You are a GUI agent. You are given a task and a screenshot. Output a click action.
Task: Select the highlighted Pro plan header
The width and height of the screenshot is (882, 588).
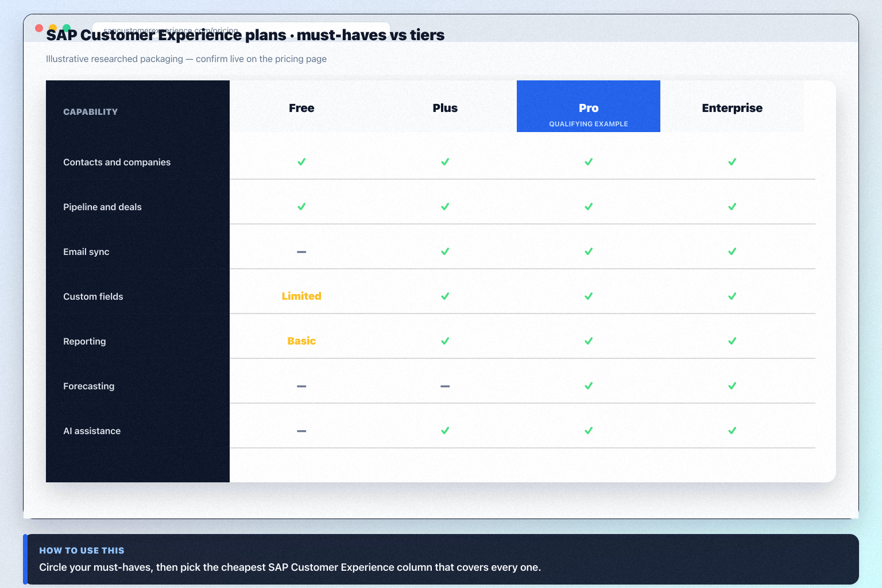coord(589,106)
